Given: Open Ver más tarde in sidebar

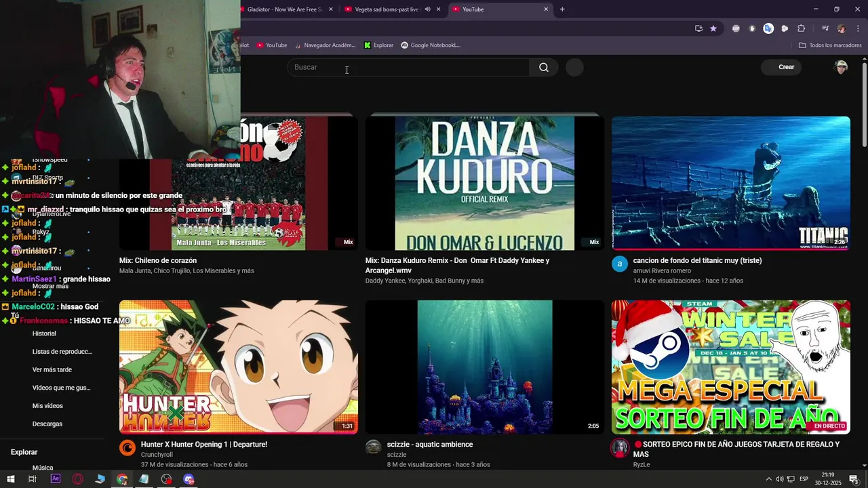Looking at the screenshot, I should pyautogui.click(x=52, y=369).
